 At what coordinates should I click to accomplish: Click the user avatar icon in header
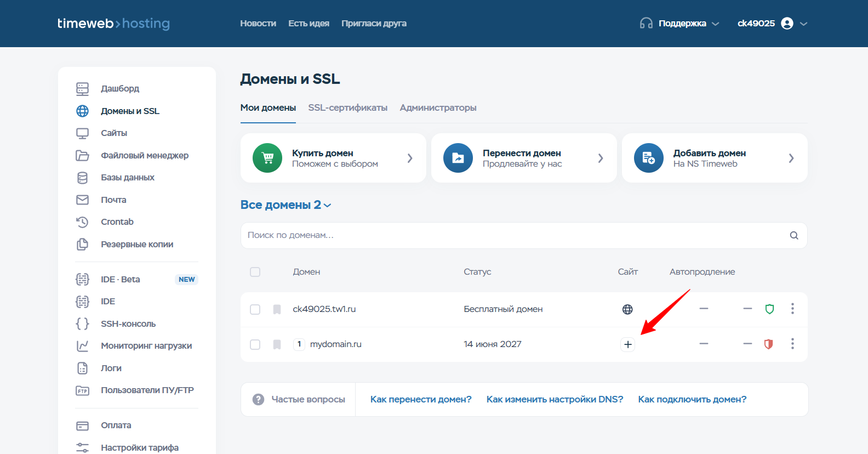(x=787, y=24)
